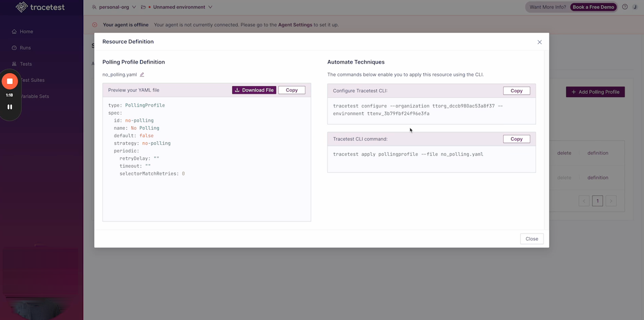Click the 'id: no-polling' YAML line
The image size is (644, 320).
click(133, 120)
